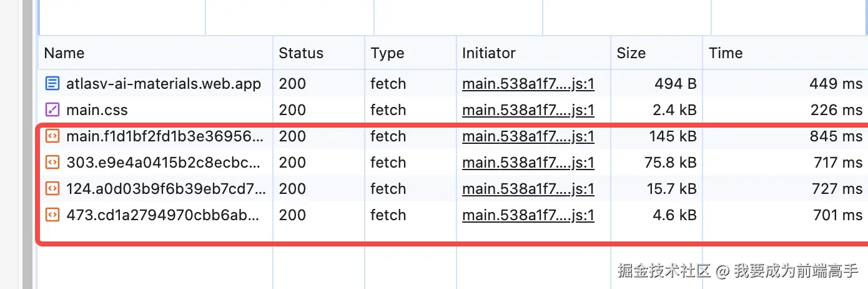The width and height of the screenshot is (868, 289).
Task: Open initiator link for the 4.6 kB request
Action: click(x=528, y=215)
